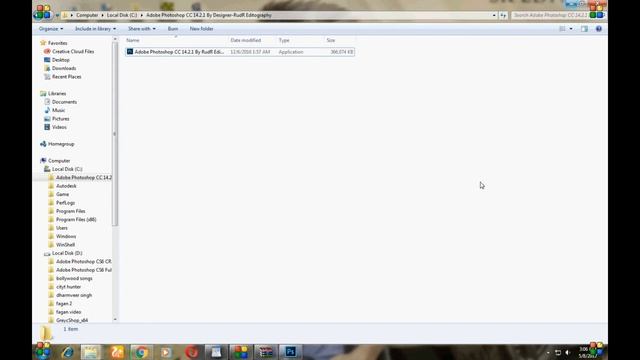Expand breadcrumb arrow after Local Disk (C:)
Image resolution: width=640 pixels, height=360 pixels.
point(142,15)
